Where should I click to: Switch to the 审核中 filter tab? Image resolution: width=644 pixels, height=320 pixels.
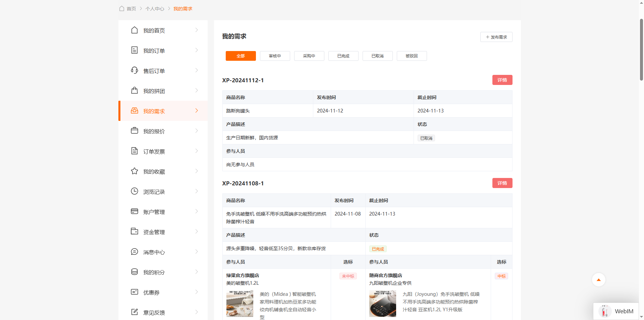[x=275, y=56]
